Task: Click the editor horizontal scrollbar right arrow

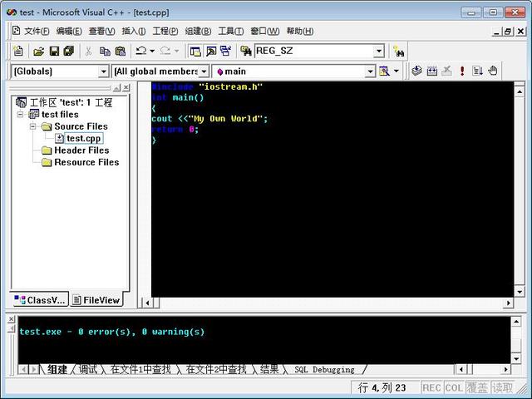Action: click(x=508, y=303)
